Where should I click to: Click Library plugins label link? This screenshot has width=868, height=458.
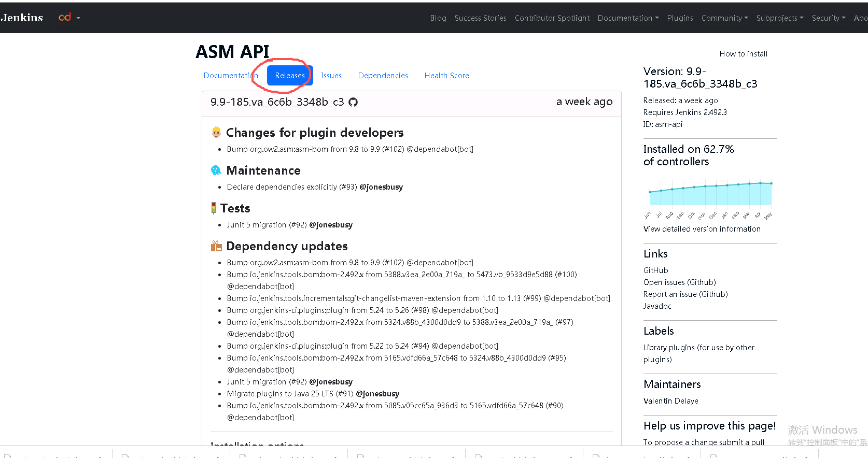(698, 353)
